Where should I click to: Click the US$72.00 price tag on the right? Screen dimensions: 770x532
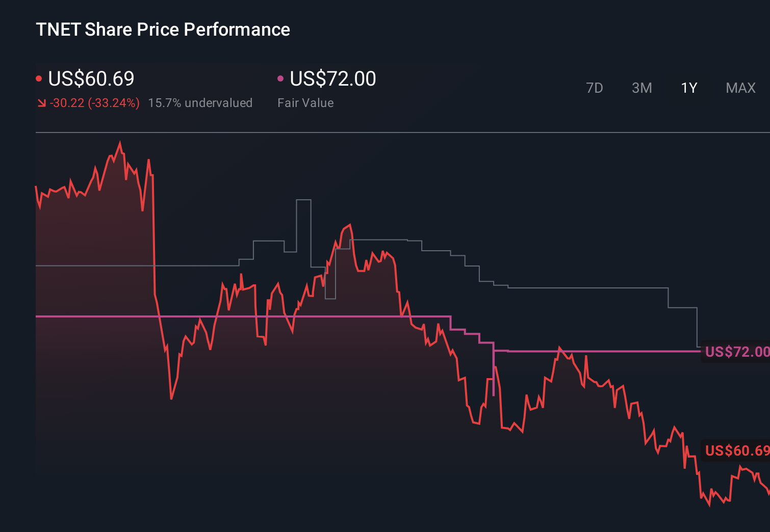coord(735,352)
